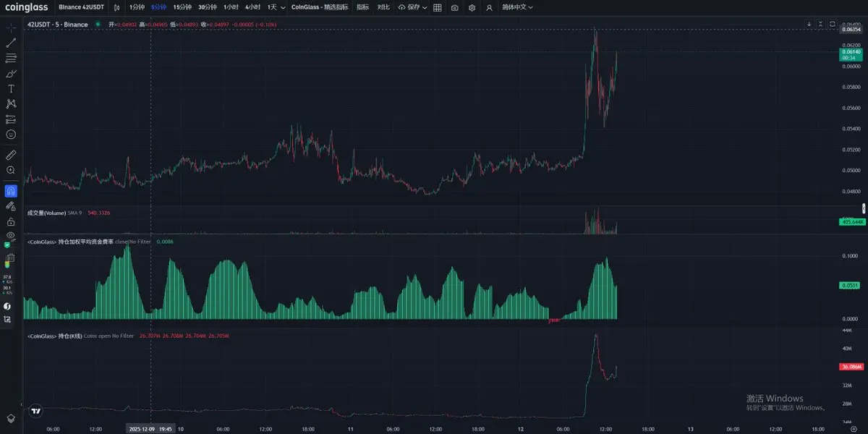This screenshot has width=868, height=434.
Task: Switch to the 30分钟 timeframe
Action: pyautogui.click(x=208, y=7)
